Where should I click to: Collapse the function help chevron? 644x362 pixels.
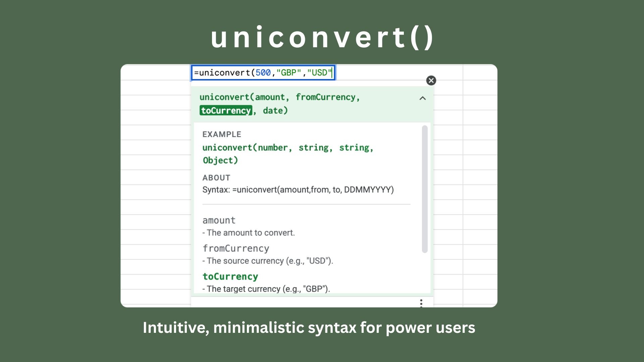point(423,98)
